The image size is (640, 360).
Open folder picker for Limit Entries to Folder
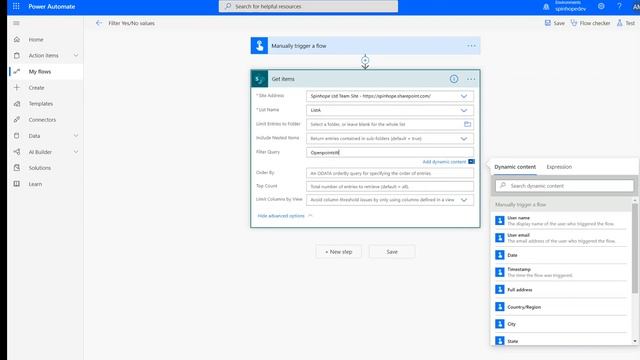click(x=467, y=124)
